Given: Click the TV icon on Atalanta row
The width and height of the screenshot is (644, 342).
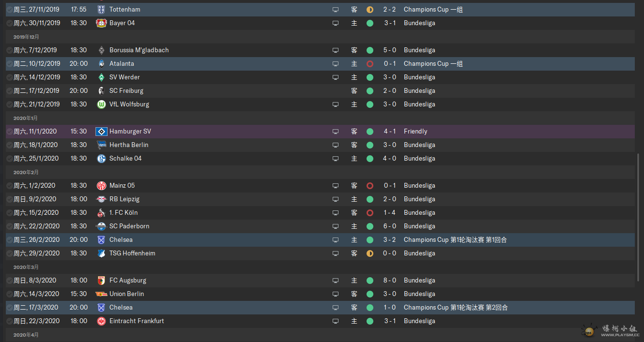Looking at the screenshot, I should pyautogui.click(x=335, y=63).
